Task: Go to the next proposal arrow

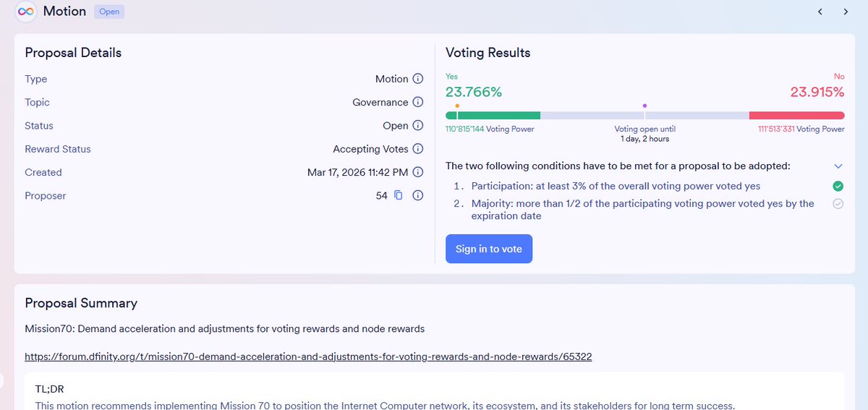Action: (846, 12)
